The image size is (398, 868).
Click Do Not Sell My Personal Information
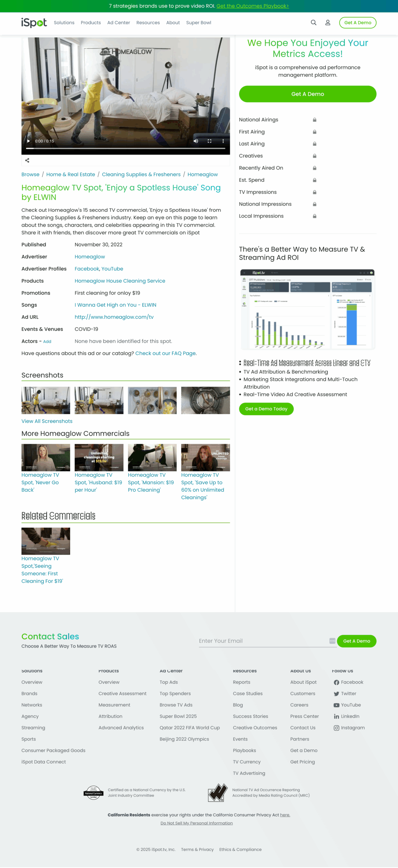(197, 823)
